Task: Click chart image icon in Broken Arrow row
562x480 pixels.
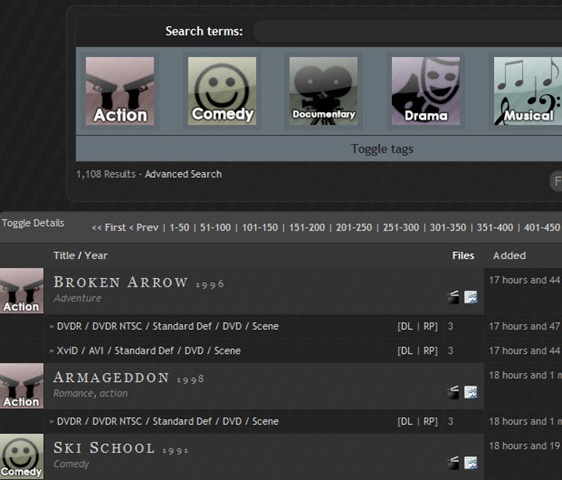Action: pyautogui.click(x=471, y=297)
